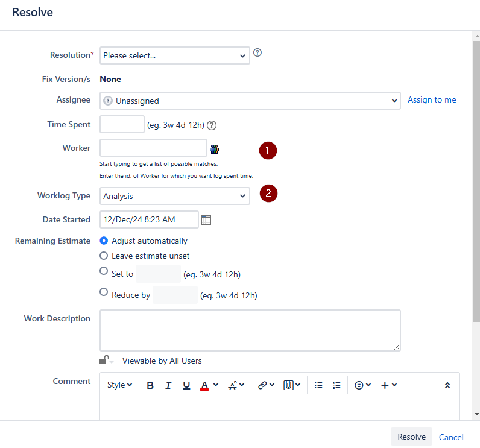This screenshot has height=448, width=480.
Task: Open the Resolution dropdown
Action: click(174, 55)
